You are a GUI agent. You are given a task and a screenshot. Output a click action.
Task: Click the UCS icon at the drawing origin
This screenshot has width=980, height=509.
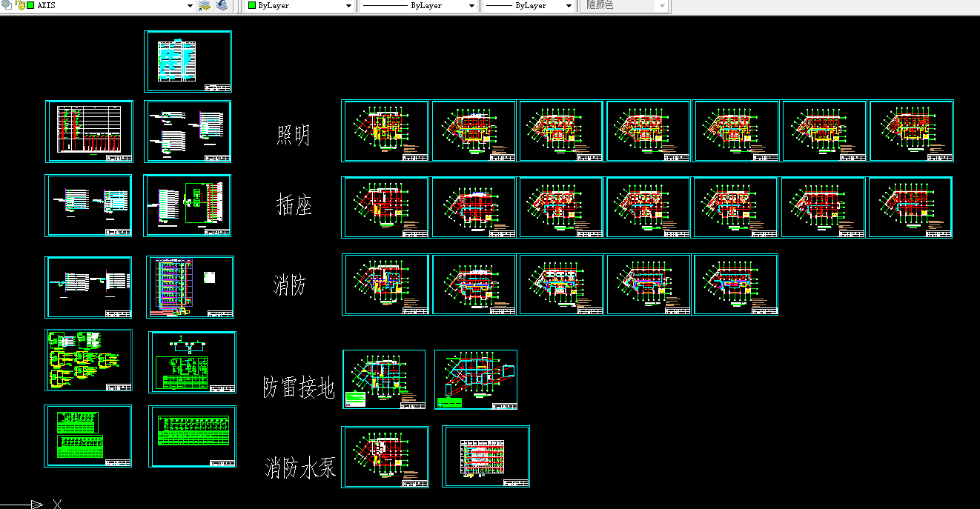33,504
